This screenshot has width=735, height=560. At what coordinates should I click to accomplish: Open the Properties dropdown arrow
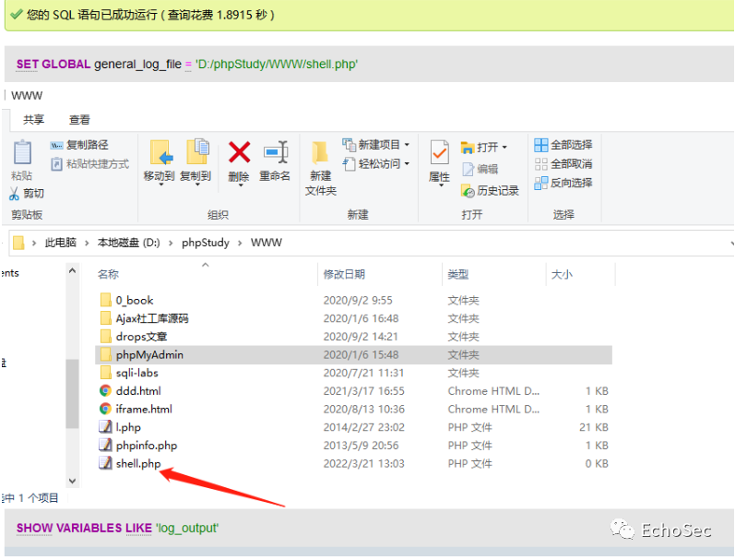(x=441, y=185)
